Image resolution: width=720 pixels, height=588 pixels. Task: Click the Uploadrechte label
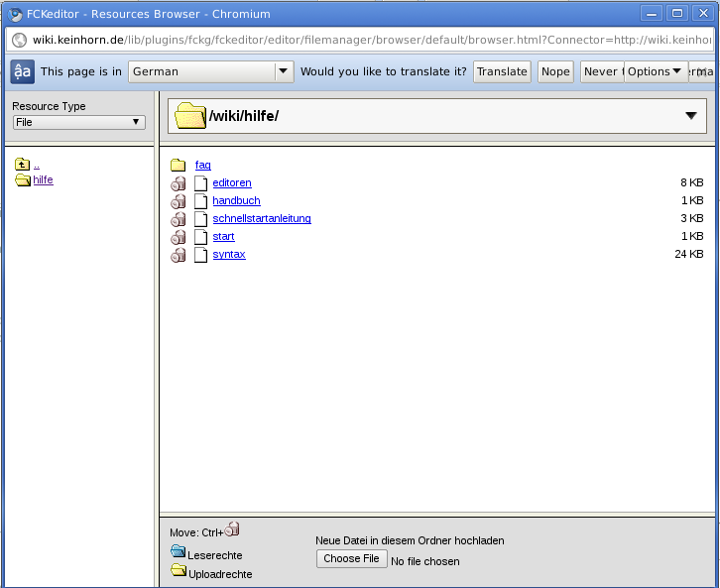pyautogui.click(x=220, y=574)
